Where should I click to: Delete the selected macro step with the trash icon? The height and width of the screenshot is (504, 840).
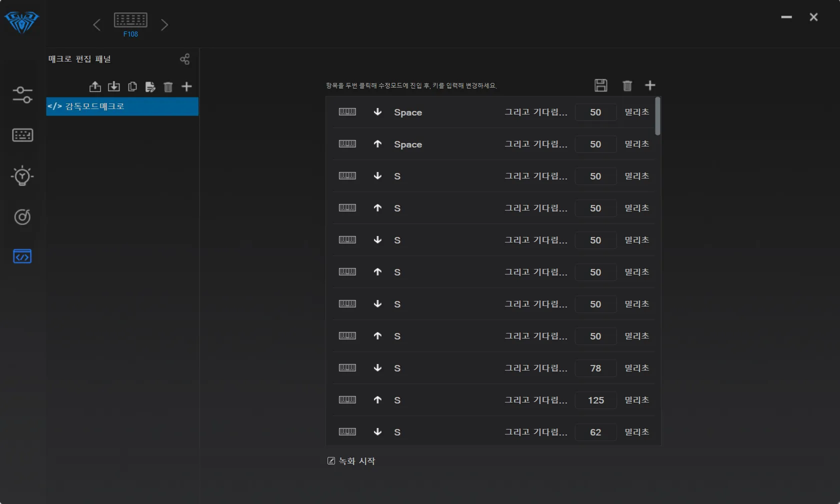click(627, 85)
